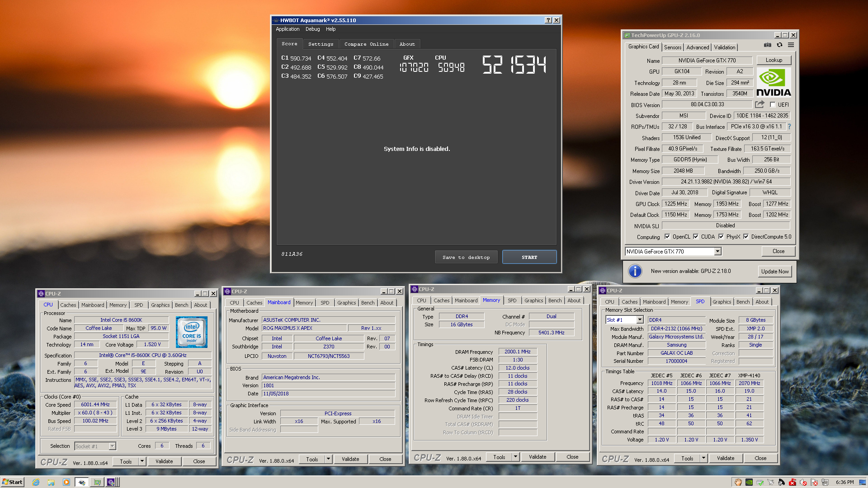This screenshot has width=868, height=488.
Task: Click the GPU-Z Close button
Action: click(778, 251)
